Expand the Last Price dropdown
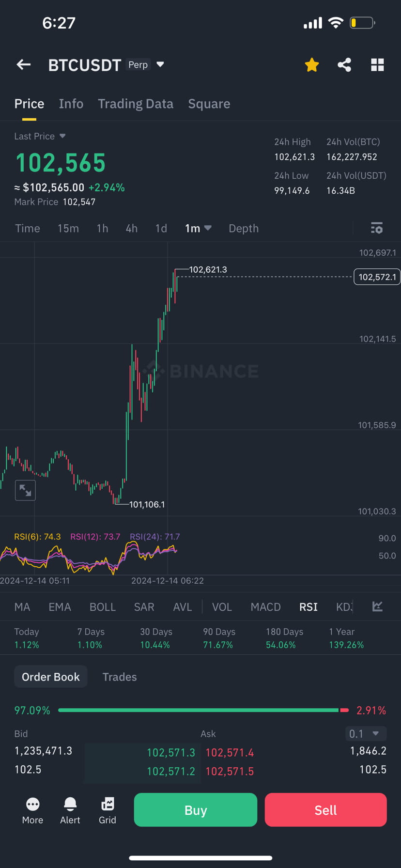 (40, 136)
